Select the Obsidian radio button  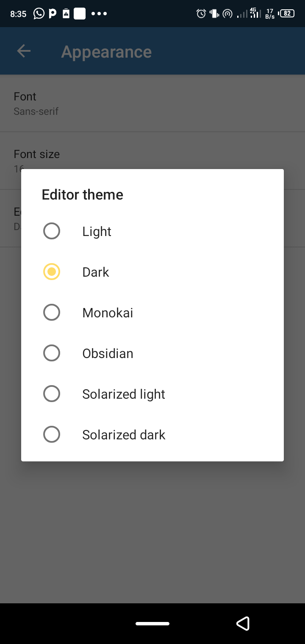tap(52, 353)
